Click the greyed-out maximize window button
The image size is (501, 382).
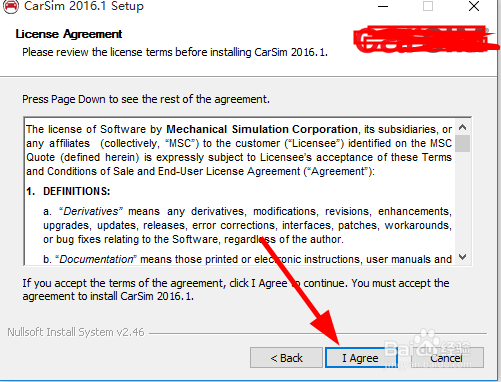(x=428, y=6)
